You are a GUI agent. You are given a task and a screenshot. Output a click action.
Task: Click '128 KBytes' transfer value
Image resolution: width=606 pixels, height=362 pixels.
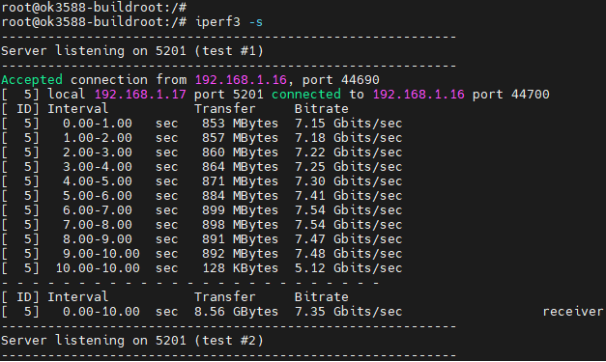click(x=240, y=268)
